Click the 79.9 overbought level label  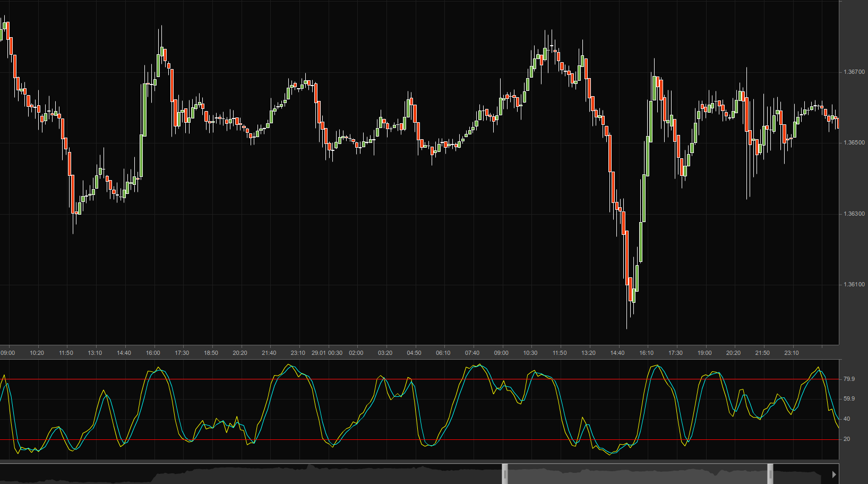click(x=849, y=379)
